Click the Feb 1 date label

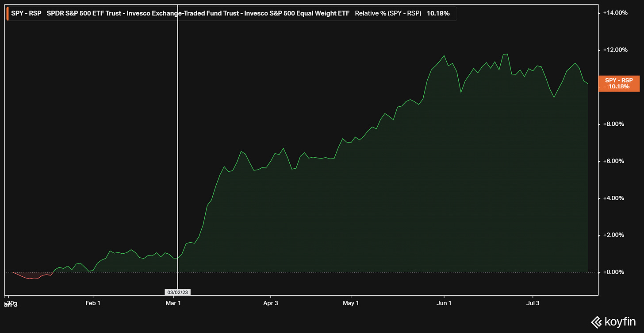(x=93, y=303)
